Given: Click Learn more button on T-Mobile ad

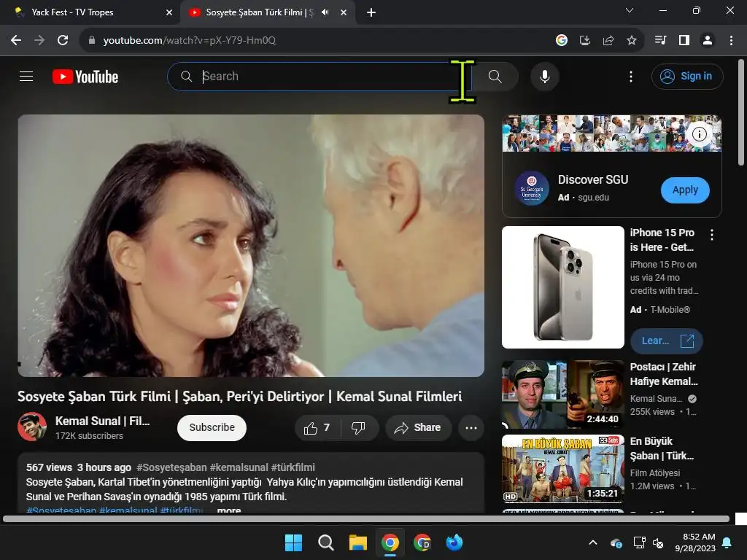Looking at the screenshot, I should click(667, 341).
